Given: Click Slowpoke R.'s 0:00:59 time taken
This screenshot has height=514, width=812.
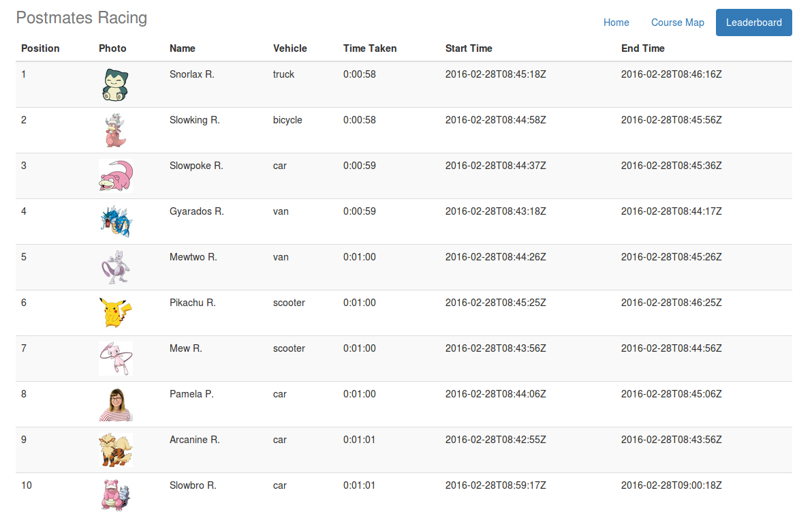Looking at the screenshot, I should click(360, 166).
